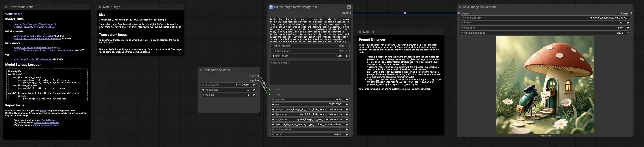Screen dimensions: 644x147
Task: Click the IMAGE output port
Action: click(351, 13)
